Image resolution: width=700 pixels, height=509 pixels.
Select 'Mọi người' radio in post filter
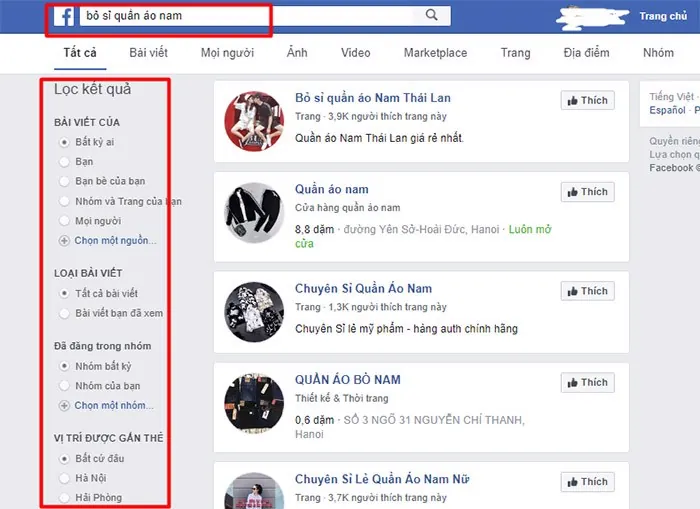[x=64, y=221]
